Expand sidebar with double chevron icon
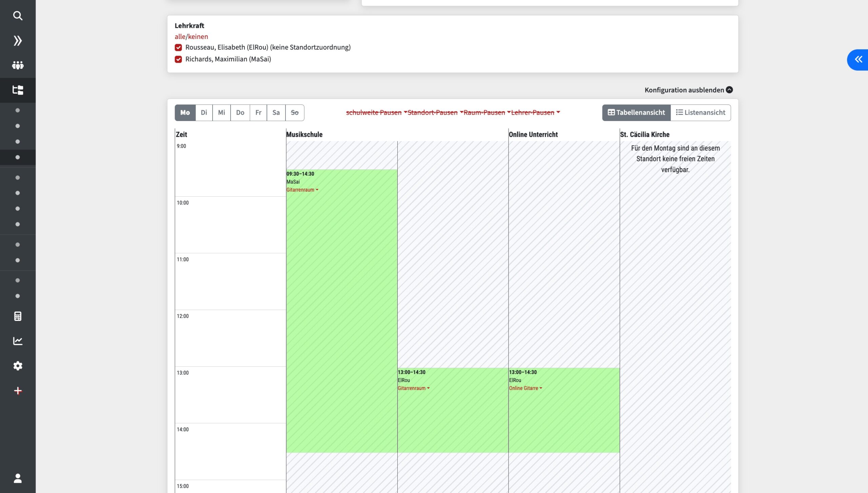 [x=18, y=41]
